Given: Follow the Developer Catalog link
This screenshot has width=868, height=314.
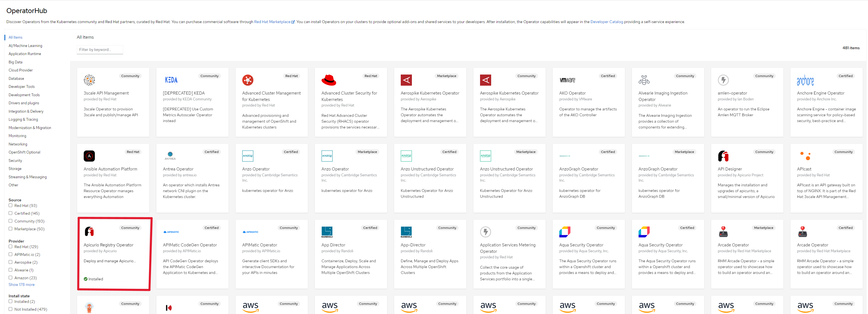Looking at the screenshot, I should (606, 22).
